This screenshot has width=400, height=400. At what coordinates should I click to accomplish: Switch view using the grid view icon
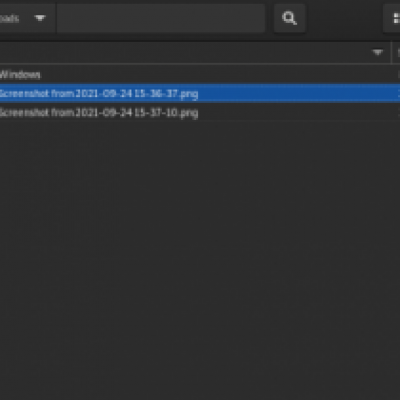coord(395,18)
